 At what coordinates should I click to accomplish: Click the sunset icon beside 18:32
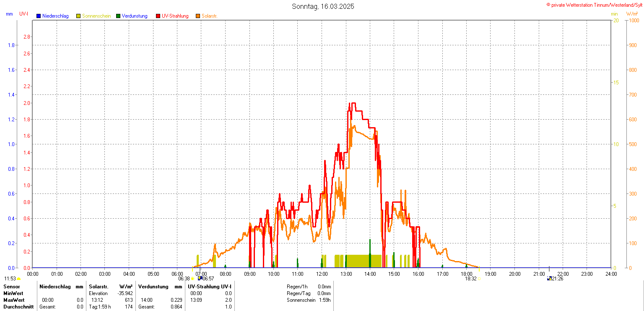[479, 279]
